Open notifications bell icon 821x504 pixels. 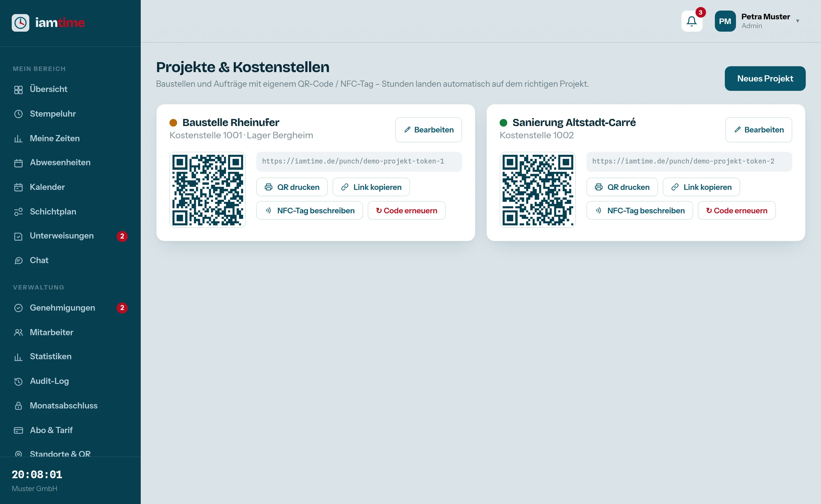click(692, 21)
